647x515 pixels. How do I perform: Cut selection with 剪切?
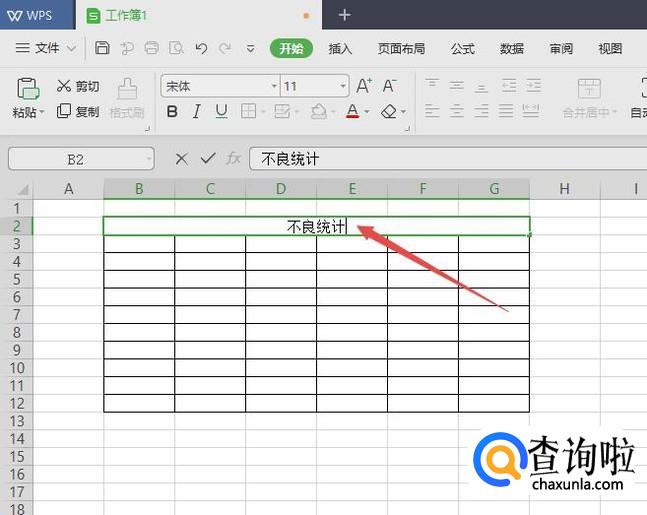point(78,86)
